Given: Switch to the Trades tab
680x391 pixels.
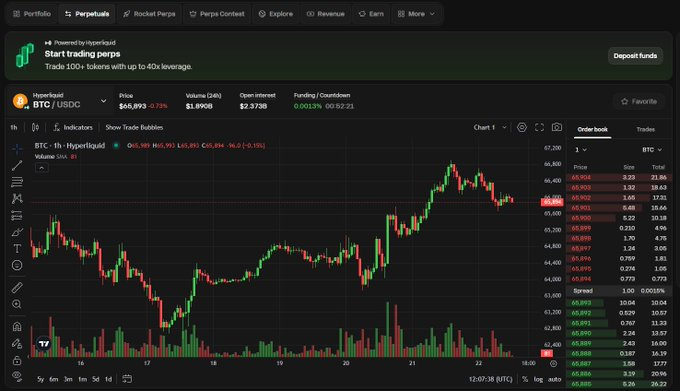Looking at the screenshot, I should (645, 129).
